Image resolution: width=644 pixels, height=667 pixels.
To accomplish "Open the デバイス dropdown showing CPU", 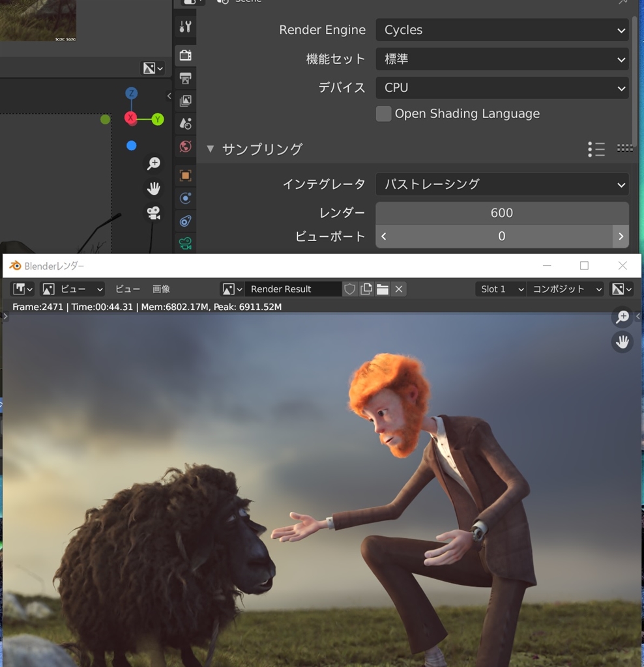I will click(x=502, y=88).
